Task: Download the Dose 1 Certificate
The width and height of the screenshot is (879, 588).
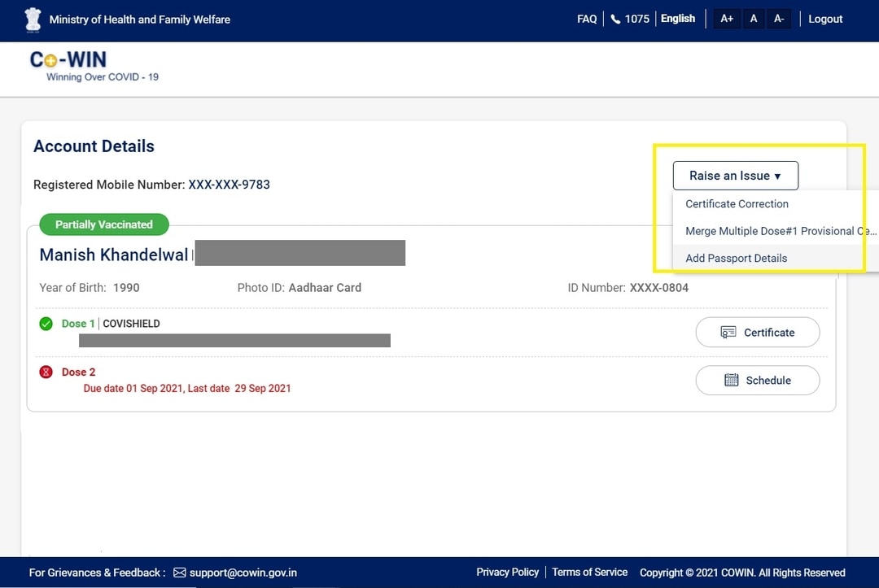Action: [x=758, y=332]
